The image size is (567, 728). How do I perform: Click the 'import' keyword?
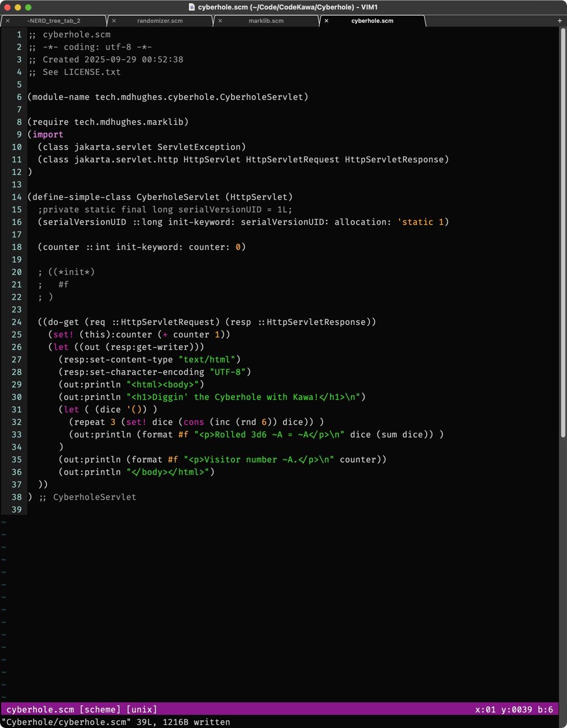pos(48,134)
